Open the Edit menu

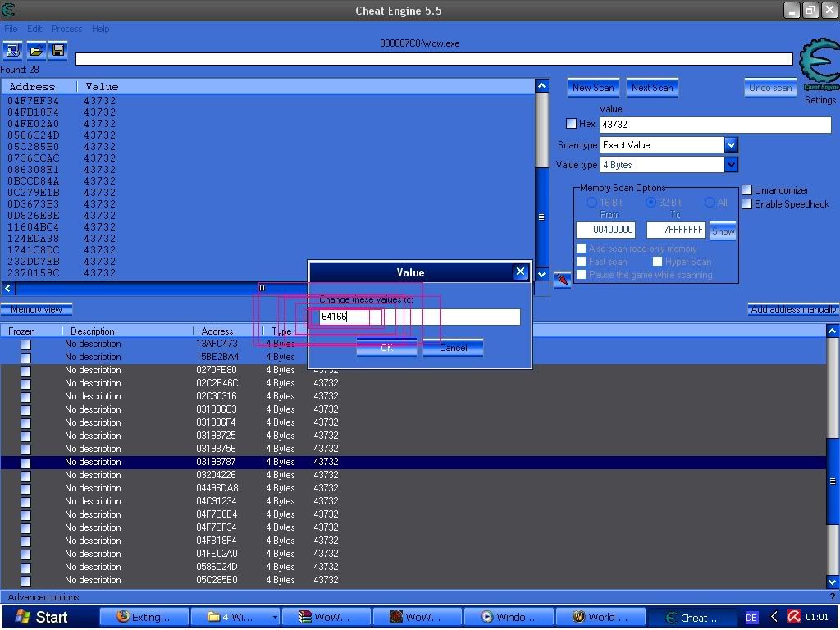[34, 29]
